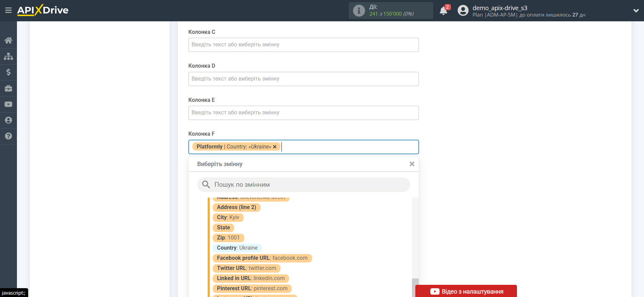Image resolution: width=644 pixels, height=297 pixels.
Task: Close the Виберіть змінну panel
Action: tap(412, 164)
